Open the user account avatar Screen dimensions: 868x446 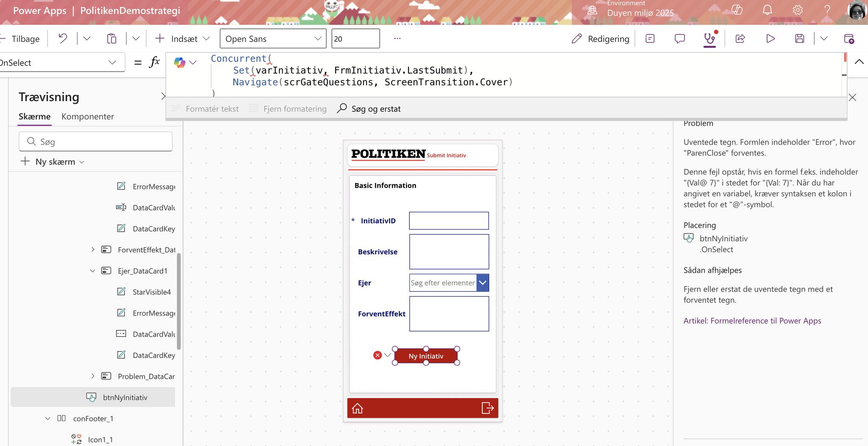click(857, 10)
